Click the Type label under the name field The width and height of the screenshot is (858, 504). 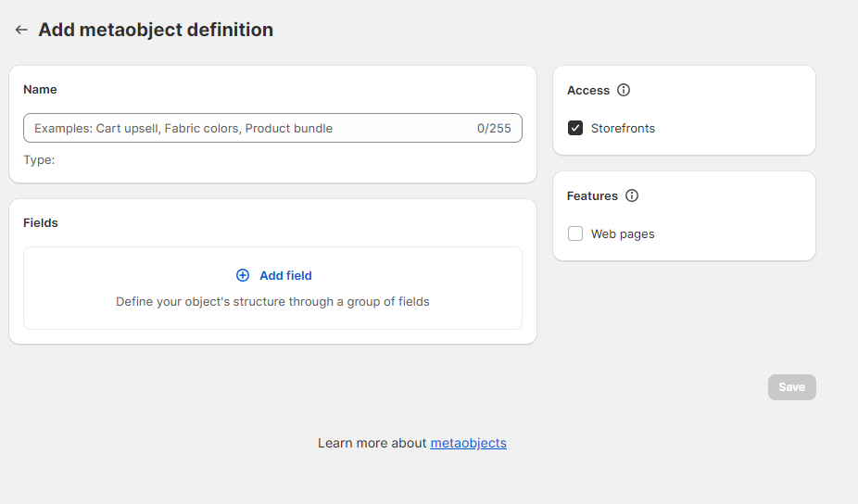39,159
